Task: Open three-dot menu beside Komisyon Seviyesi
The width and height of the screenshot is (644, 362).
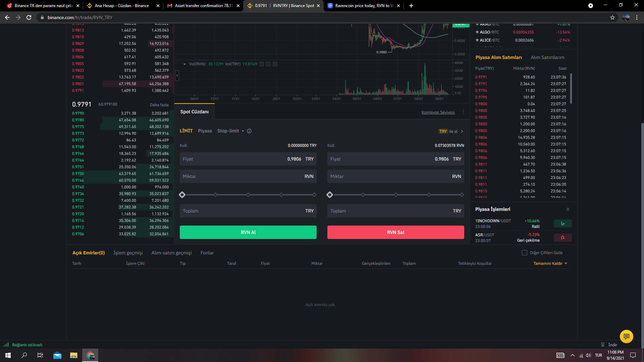Action: (x=464, y=112)
